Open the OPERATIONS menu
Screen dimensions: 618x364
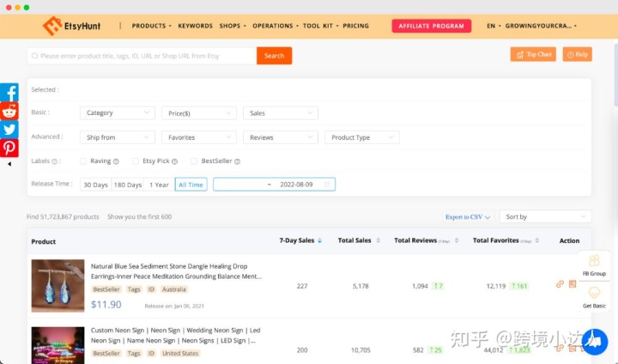point(276,26)
